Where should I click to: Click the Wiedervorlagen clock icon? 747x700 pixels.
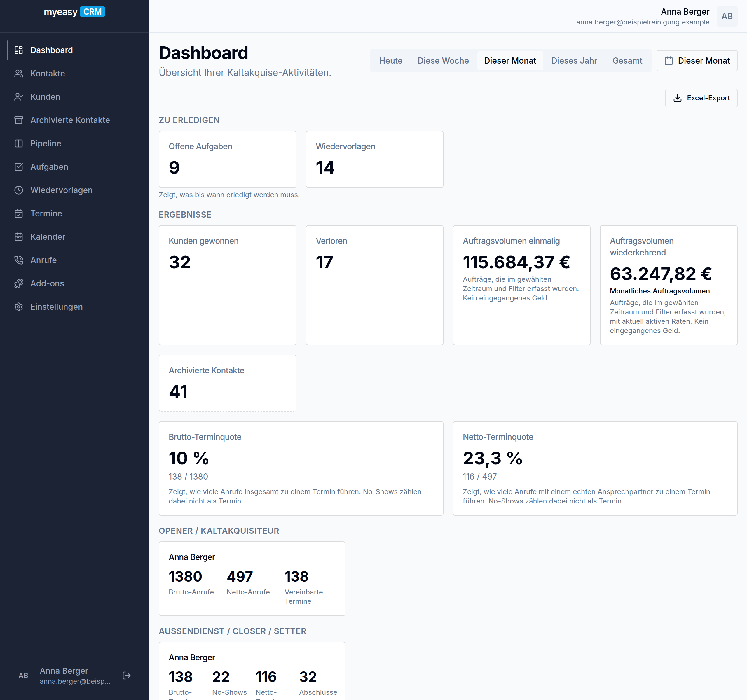(18, 190)
